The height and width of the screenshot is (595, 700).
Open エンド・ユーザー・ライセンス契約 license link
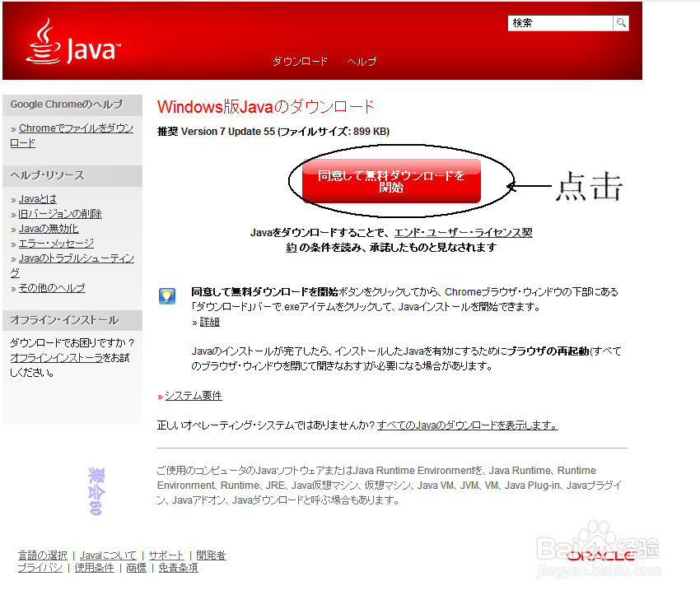click(x=409, y=239)
